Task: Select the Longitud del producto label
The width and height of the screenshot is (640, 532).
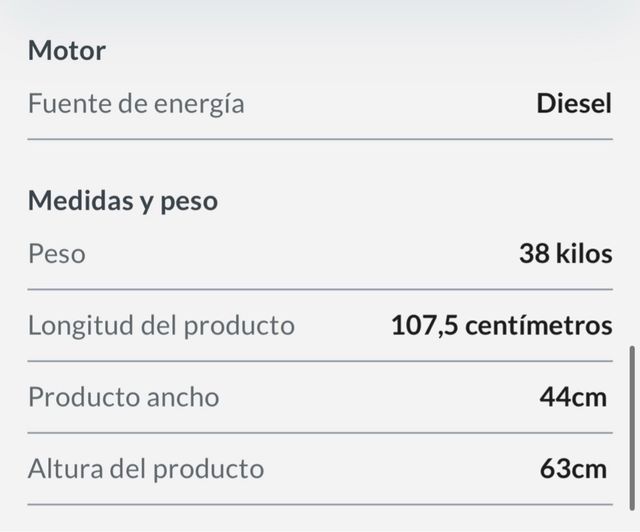Action: [x=161, y=325]
